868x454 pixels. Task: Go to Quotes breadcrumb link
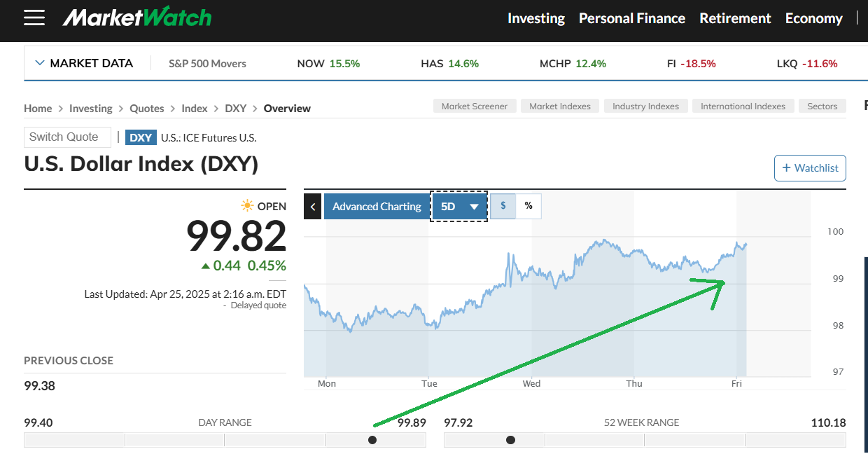(147, 109)
